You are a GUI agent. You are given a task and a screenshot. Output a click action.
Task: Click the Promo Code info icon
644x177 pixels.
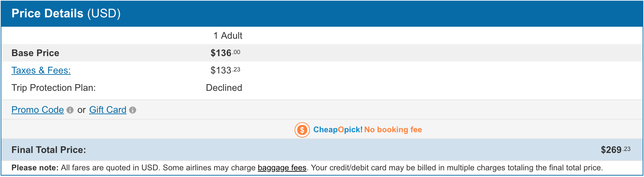point(70,110)
